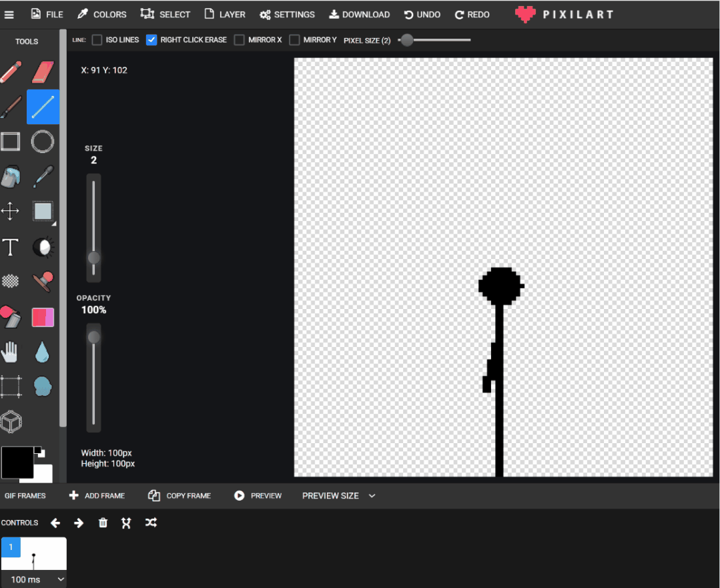Image resolution: width=720 pixels, height=588 pixels.
Task: Choose the Stamp tool
Action: (43, 281)
